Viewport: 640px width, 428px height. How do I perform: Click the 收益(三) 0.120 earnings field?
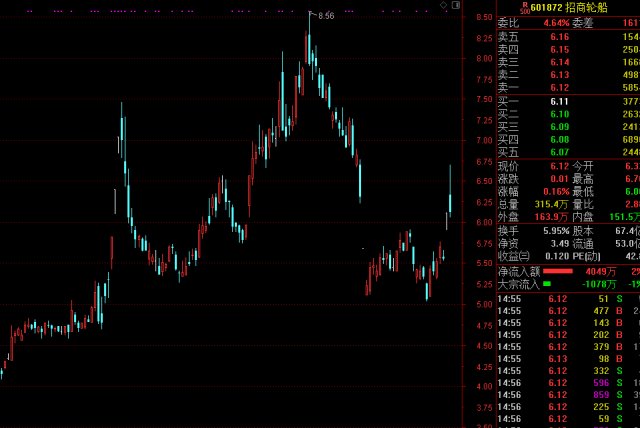(x=533, y=256)
